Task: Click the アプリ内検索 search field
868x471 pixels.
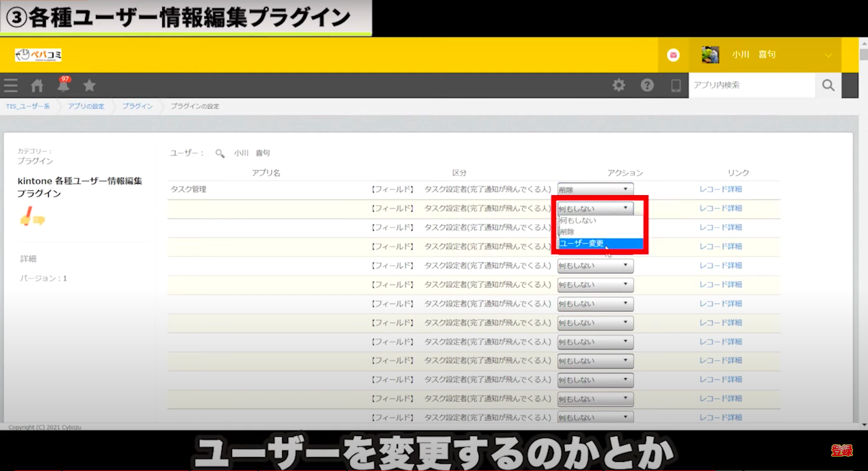Action: [x=751, y=86]
